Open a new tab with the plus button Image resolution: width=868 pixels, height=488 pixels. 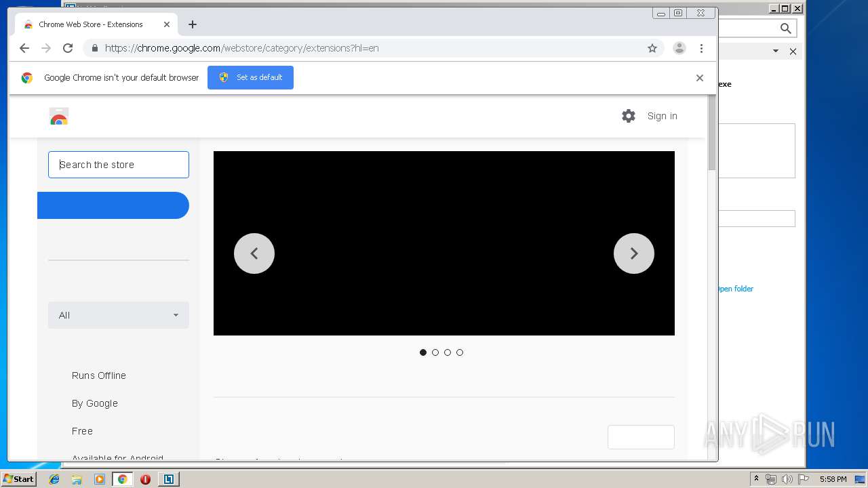(x=193, y=24)
